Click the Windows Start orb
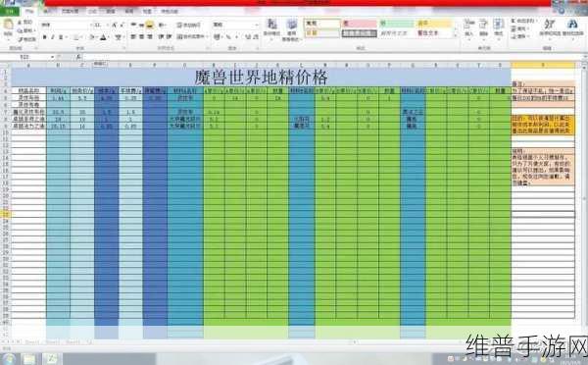 click(x=8, y=359)
